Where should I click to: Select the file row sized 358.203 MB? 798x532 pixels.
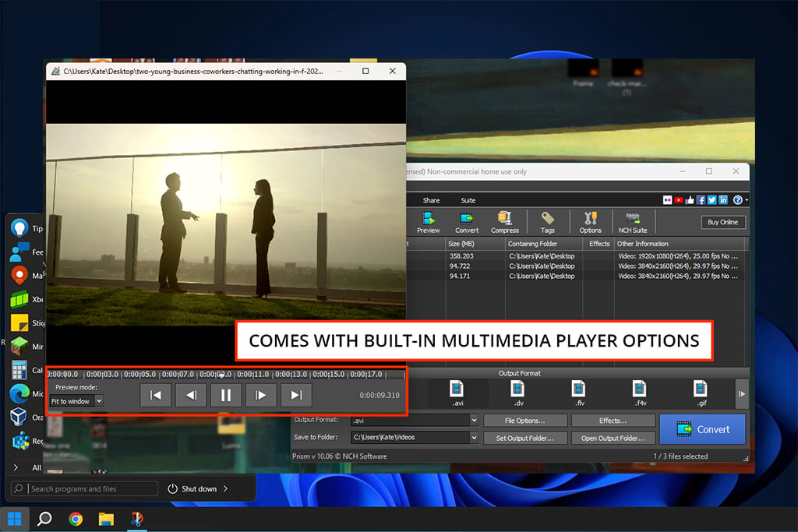pyautogui.click(x=577, y=256)
